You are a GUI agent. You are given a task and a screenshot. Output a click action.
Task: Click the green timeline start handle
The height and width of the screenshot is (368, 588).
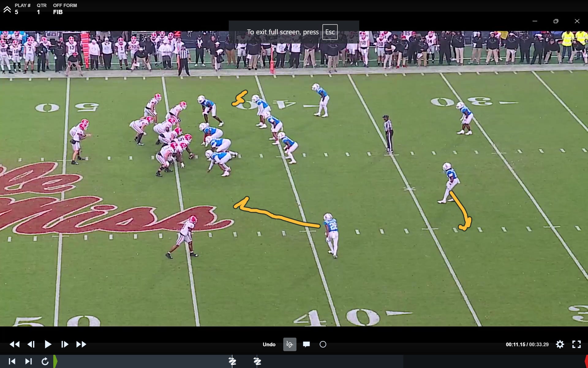(x=55, y=362)
